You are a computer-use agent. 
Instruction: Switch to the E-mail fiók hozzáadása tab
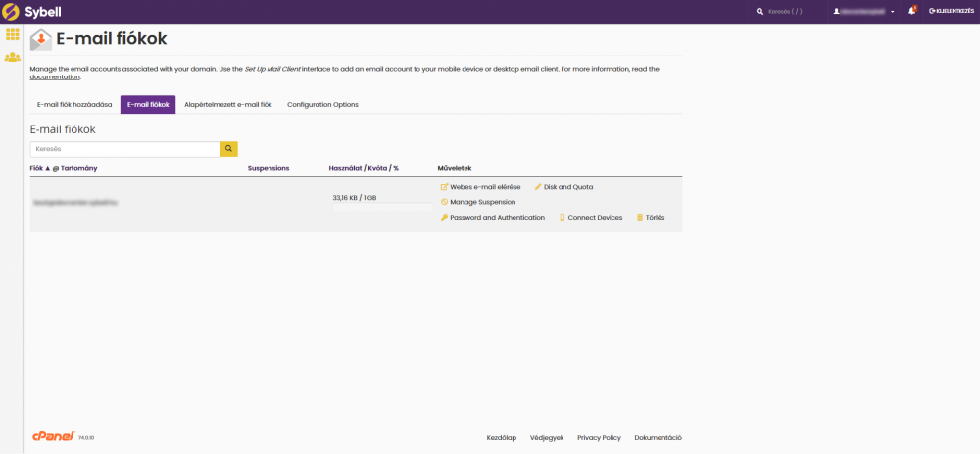[x=74, y=105]
